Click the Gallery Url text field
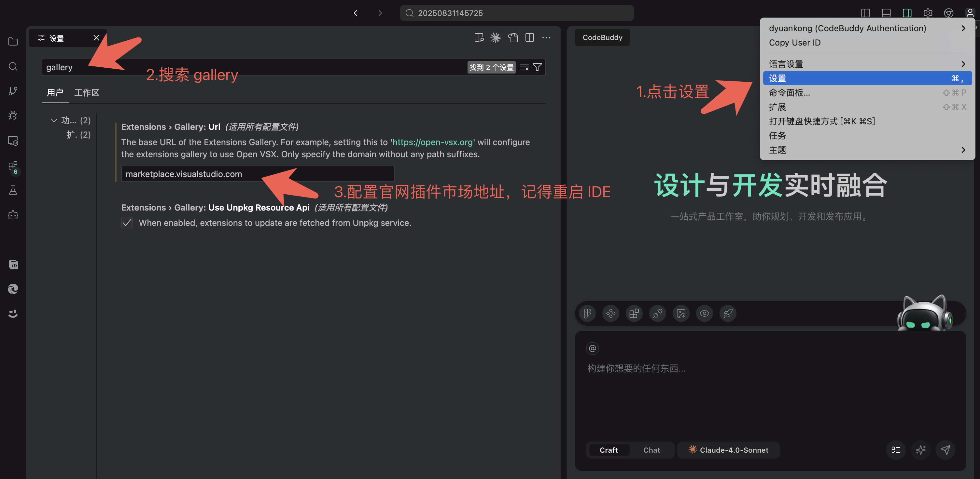980x479 pixels. tap(258, 174)
